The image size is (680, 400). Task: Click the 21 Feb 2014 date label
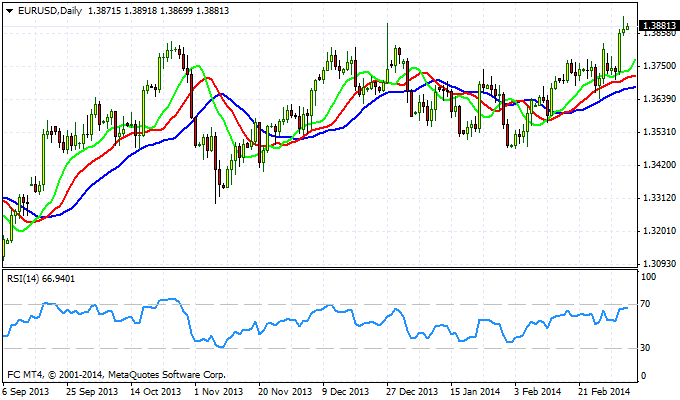coord(604,391)
